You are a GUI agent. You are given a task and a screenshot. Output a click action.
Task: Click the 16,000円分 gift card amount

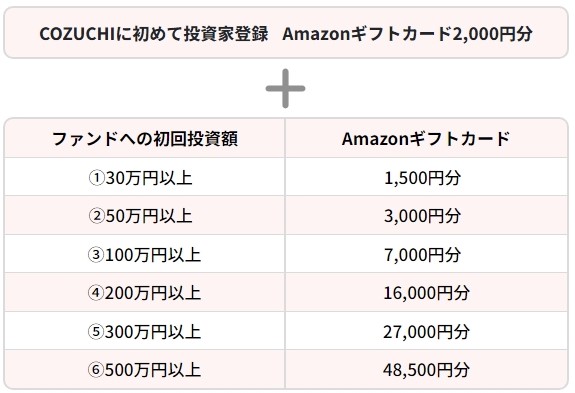(x=426, y=293)
